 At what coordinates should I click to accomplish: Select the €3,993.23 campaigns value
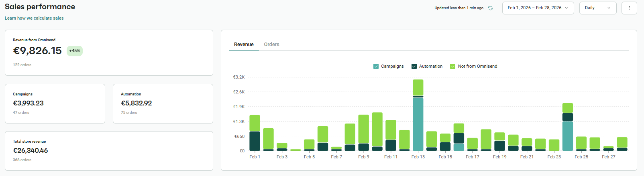pyautogui.click(x=28, y=103)
